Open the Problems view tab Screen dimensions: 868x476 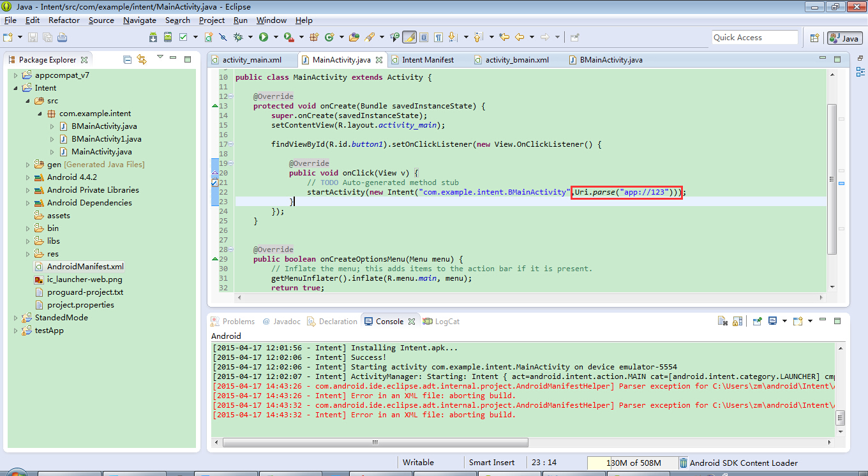coord(233,322)
